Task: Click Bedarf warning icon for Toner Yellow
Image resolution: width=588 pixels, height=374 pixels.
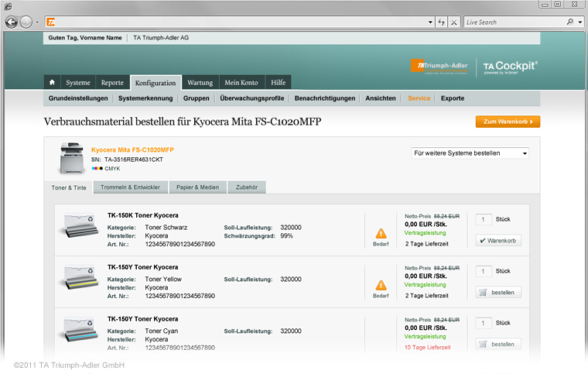Action: pos(381,286)
